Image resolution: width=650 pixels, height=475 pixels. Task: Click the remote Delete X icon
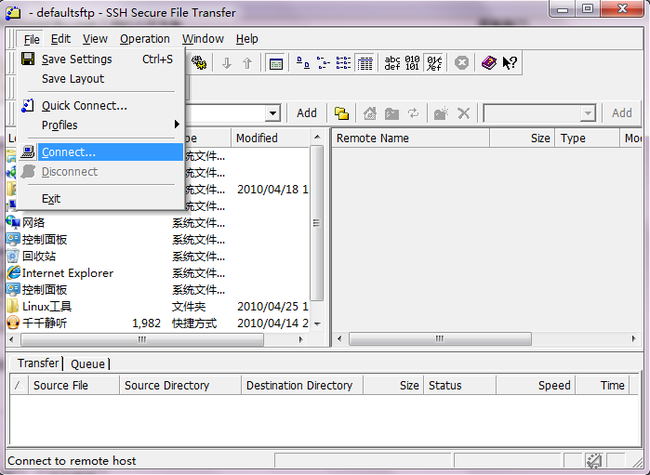pyautogui.click(x=463, y=113)
